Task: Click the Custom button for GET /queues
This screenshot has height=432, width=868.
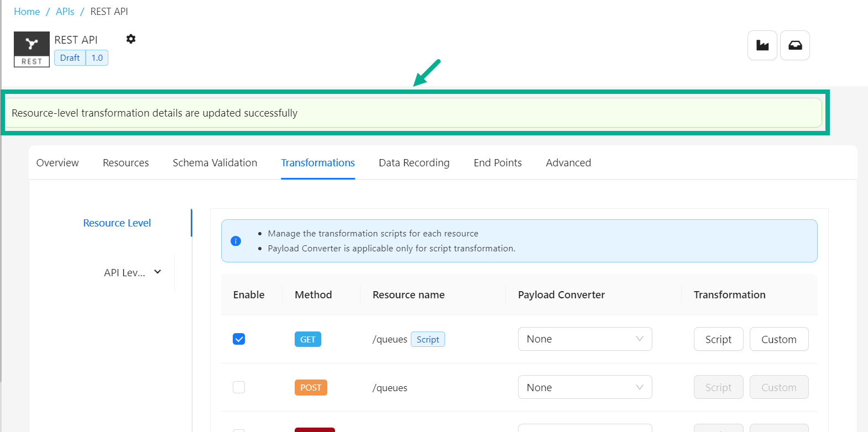Action: [x=778, y=339]
